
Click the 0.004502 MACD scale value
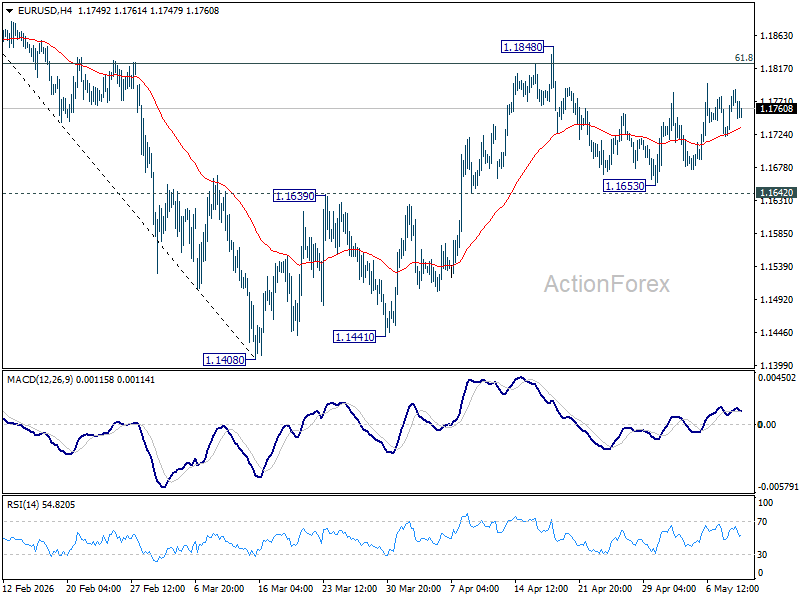(x=777, y=378)
